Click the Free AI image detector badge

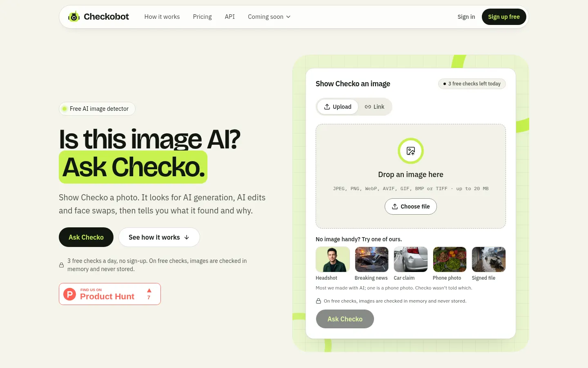click(x=97, y=109)
